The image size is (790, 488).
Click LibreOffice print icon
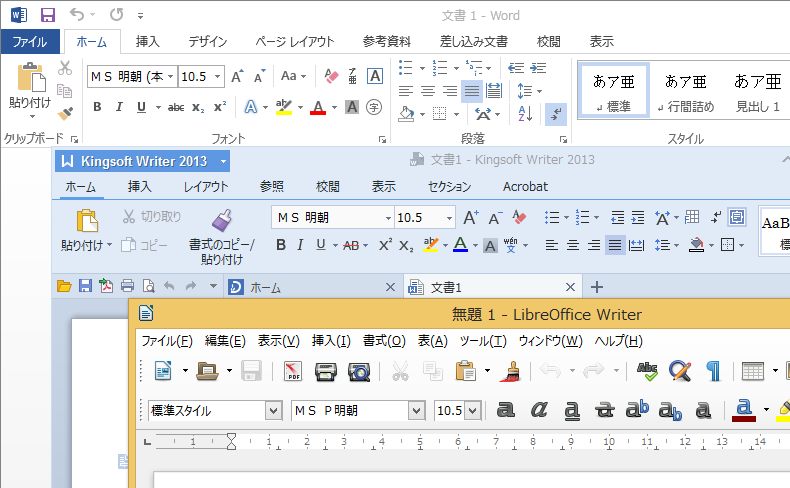[325, 372]
